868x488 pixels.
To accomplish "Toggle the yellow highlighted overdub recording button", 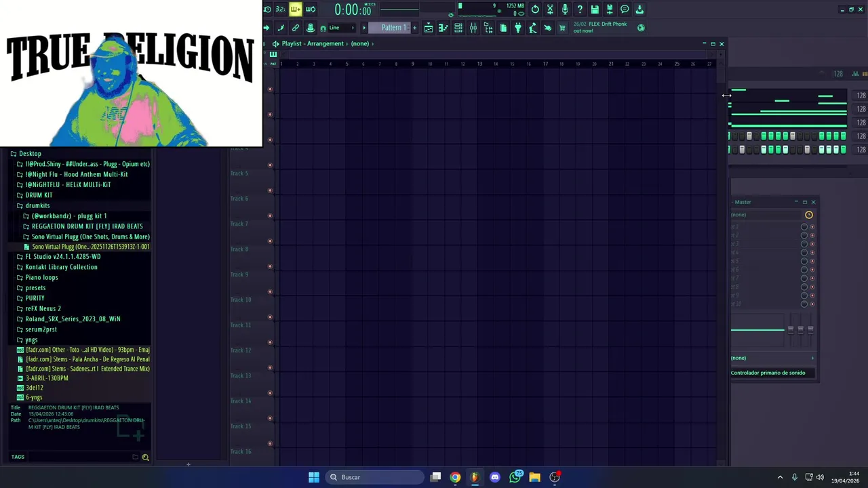I will [295, 9].
